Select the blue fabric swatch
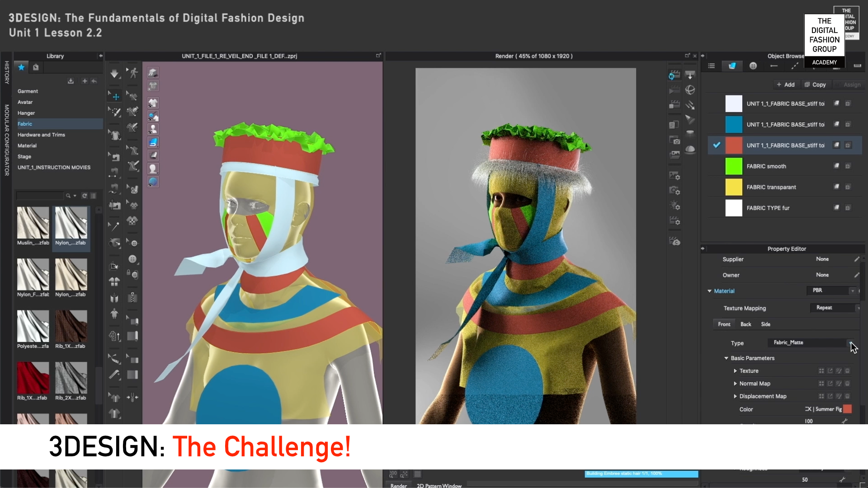Screen dimensions: 868x488 tap(734, 125)
